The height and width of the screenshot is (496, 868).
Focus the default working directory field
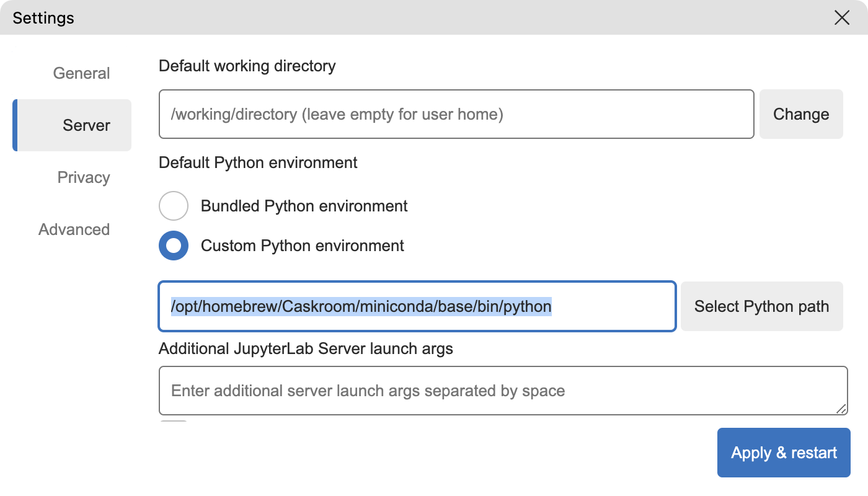[456, 114]
